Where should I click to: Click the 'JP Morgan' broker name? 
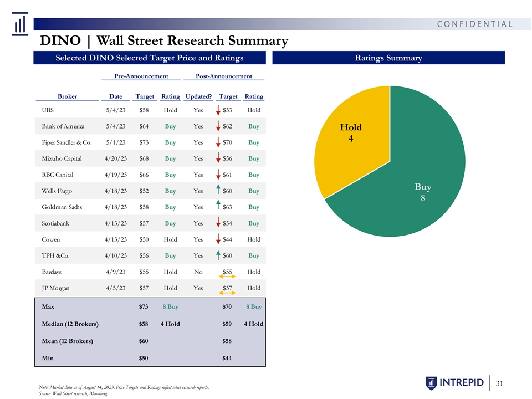(x=55, y=288)
